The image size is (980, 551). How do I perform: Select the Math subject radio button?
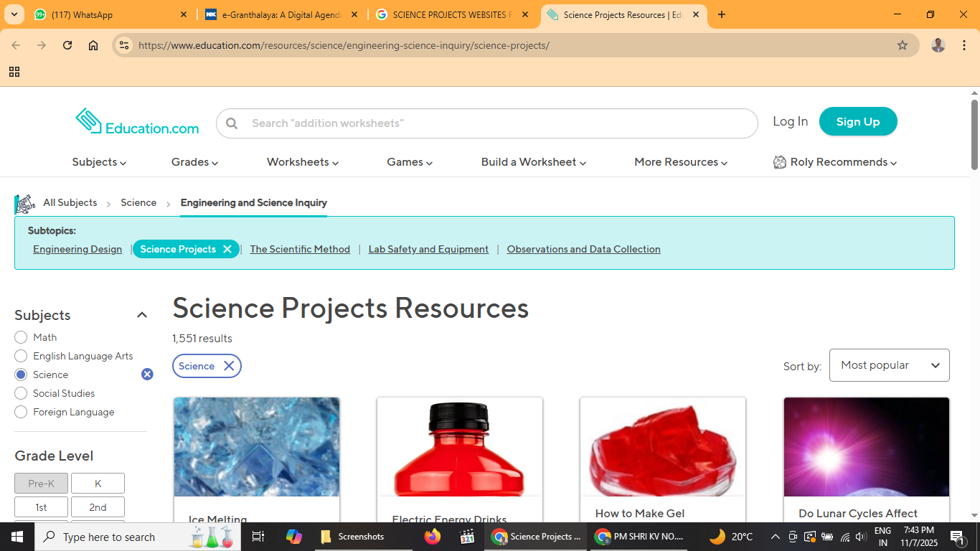pyautogui.click(x=21, y=337)
